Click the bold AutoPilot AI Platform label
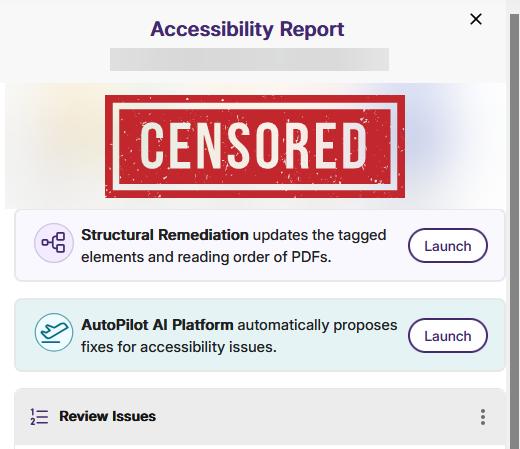Viewport: 520px width, 449px height. [x=157, y=325]
